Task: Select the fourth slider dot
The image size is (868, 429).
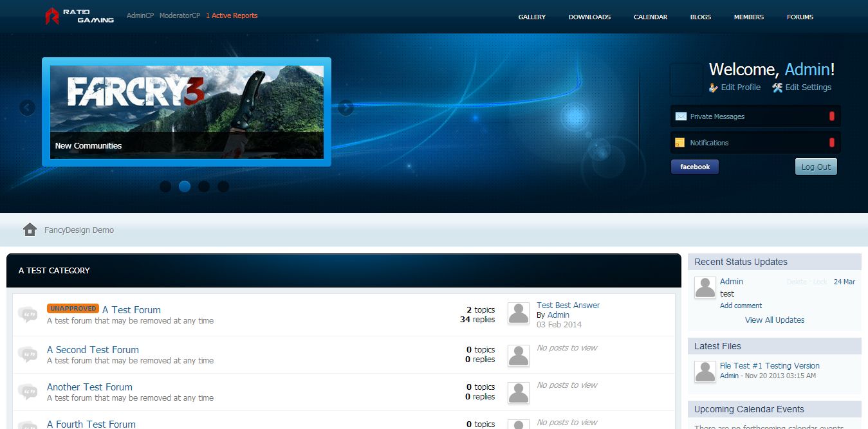Action: [223, 187]
